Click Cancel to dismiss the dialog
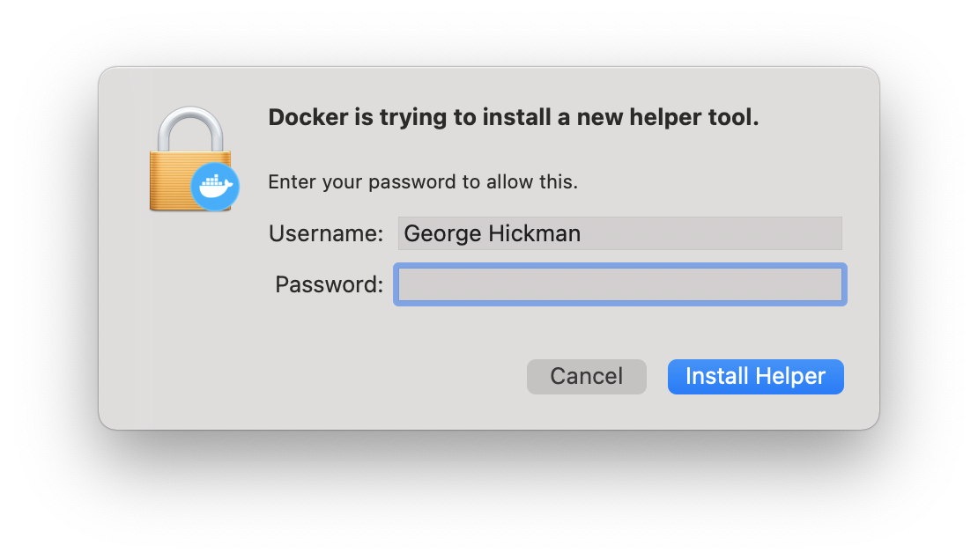Screen dimensions: 978x560 [586, 376]
